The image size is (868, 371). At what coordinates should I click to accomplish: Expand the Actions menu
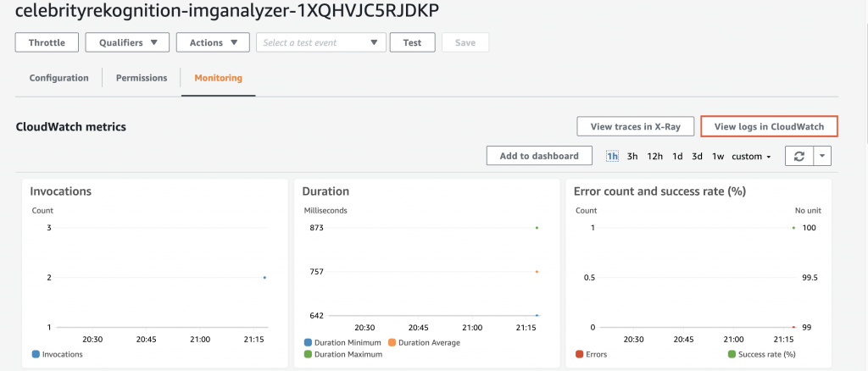click(213, 42)
